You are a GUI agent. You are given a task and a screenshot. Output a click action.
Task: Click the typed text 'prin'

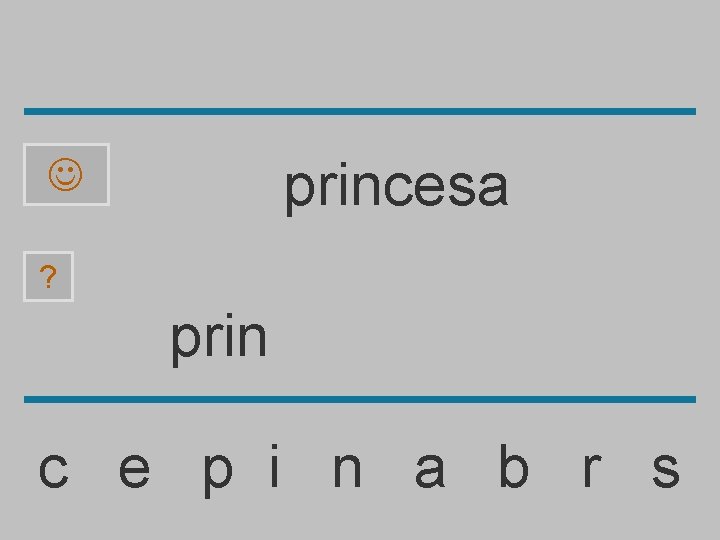coord(219,340)
